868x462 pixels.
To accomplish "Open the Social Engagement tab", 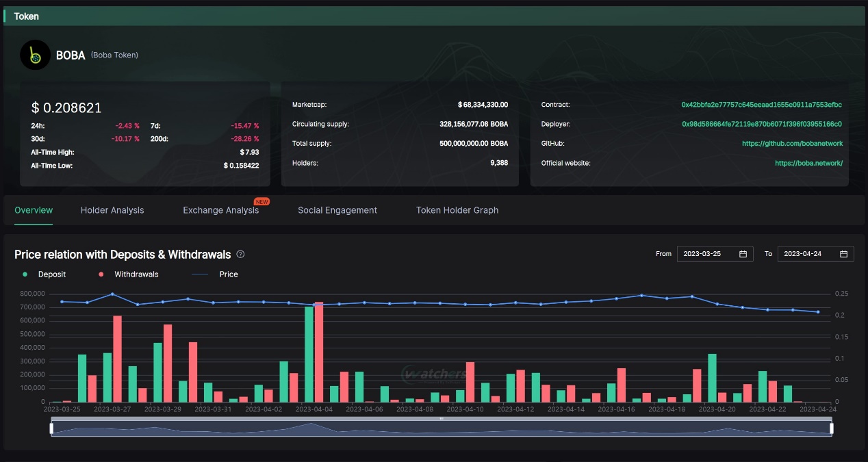I will (337, 210).
